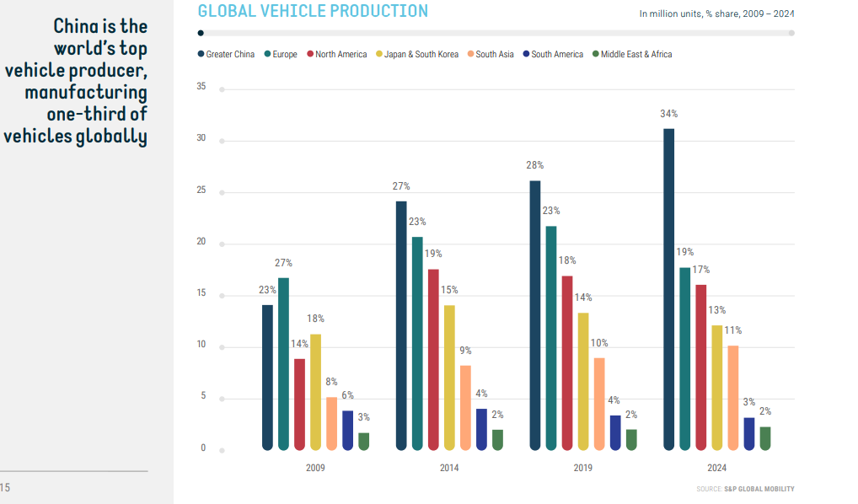858x504 pixels.
Task: Click the Greater China legend dot
Action: point(201,55)
